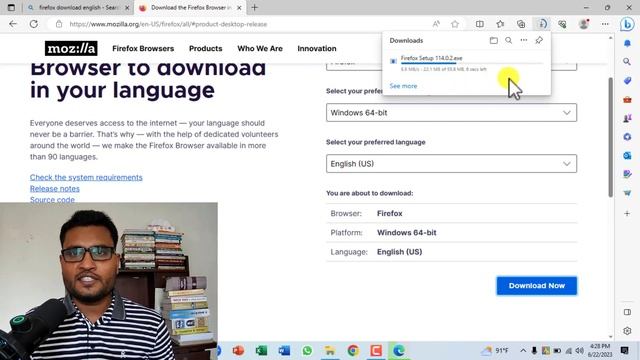Close the Download the Firefox Browser tab
The width and height of the screenshot is (640, 360).
tap(239, 7)
